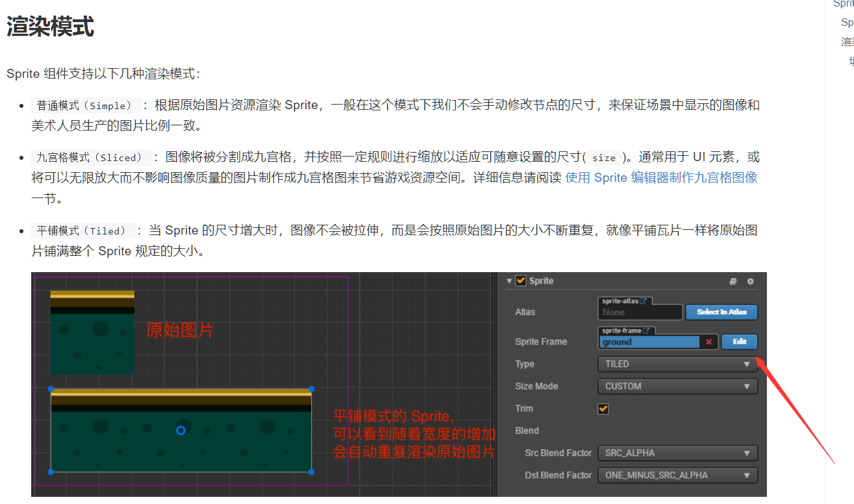Click the inline size code text

point(604,157)
